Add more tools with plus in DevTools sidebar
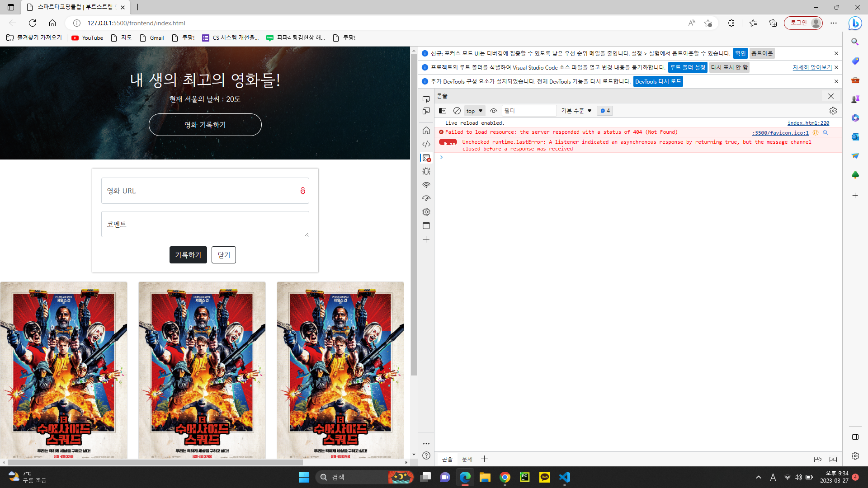This screenshot has width=868, height=488. pos(426,239)
